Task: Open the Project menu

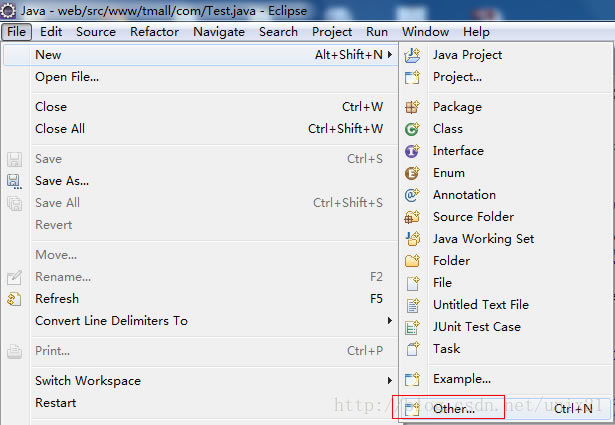Action: (x=332, y=32)
